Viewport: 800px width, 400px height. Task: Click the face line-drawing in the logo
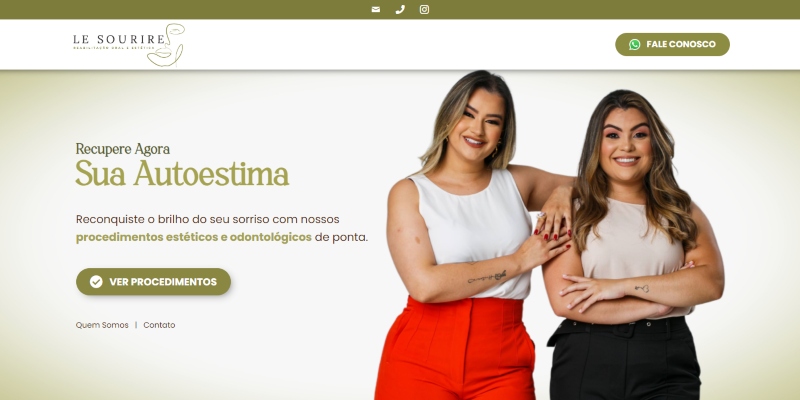click(166, 45)
